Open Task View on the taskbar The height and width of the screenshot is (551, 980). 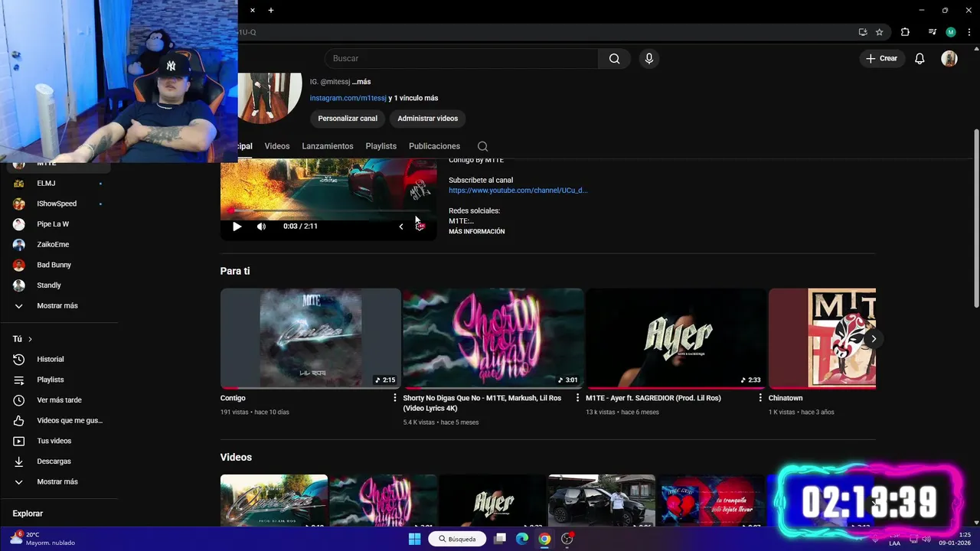[500, 539]
